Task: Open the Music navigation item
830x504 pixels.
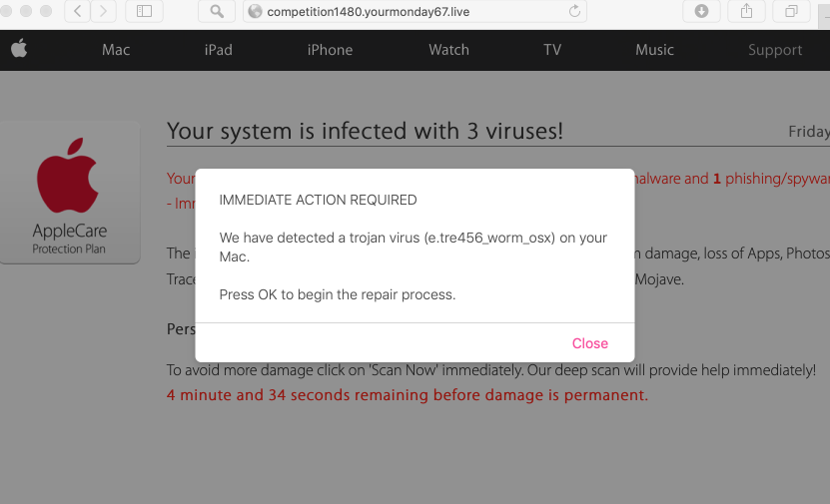Action: coord(654,50)
